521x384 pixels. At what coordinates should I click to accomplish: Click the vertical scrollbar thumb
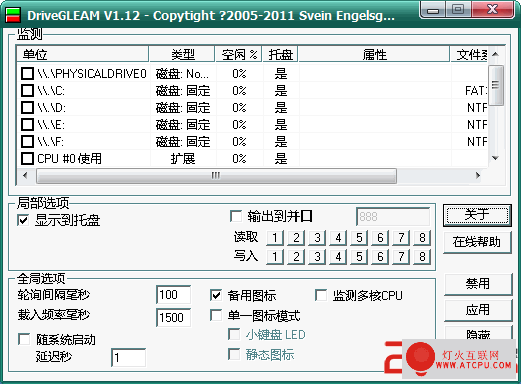tap(496, 85)
